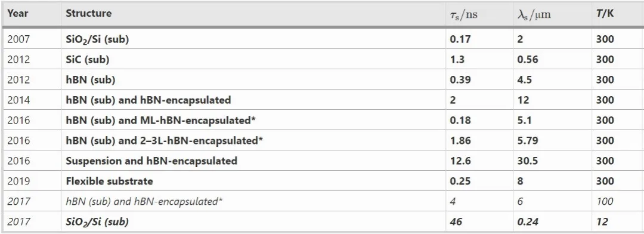
Task: Click the Suspension and hBN-encapsulated cell
Action: pyautogui.click(x=151, y=161)
